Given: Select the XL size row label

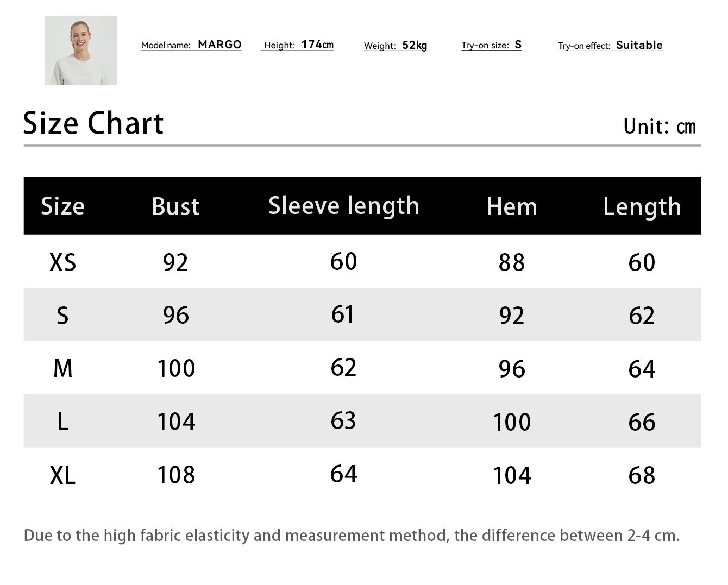Looking at the screenshot, I should tap(63, 475).
